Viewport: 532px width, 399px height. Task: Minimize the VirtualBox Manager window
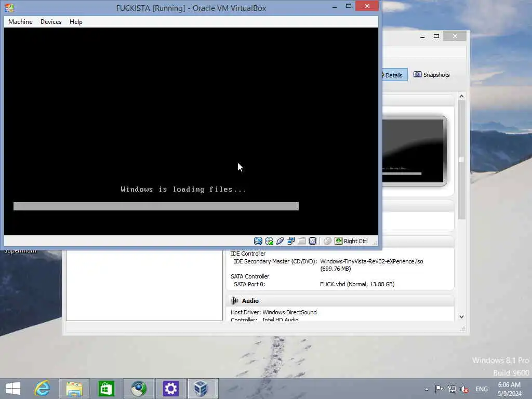coord(422,36)
